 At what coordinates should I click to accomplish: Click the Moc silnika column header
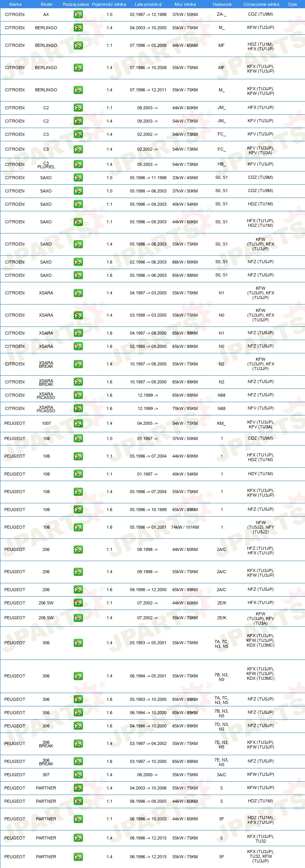coord(185,4)
